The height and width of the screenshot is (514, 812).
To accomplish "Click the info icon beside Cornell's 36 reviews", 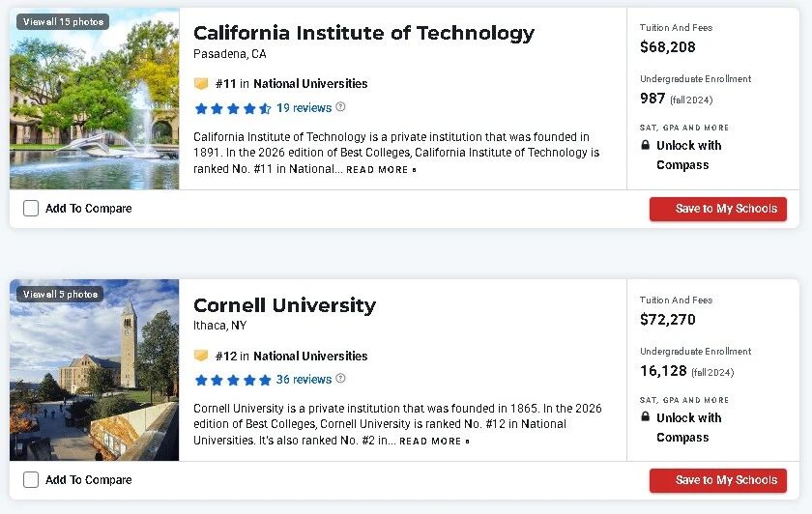I will click(340, 379).
